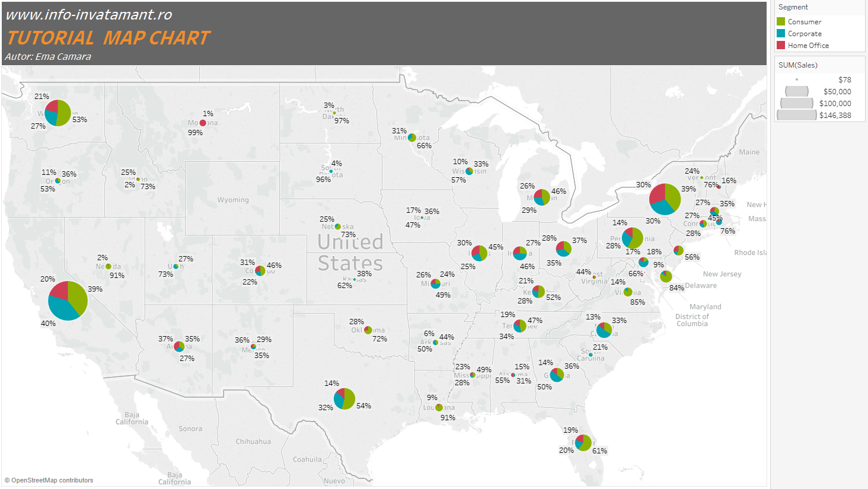Image resolution: width=868 pixels, height=489 pixels.
Task: Select the Corporate legend label
Action: (x=805, y=34)
